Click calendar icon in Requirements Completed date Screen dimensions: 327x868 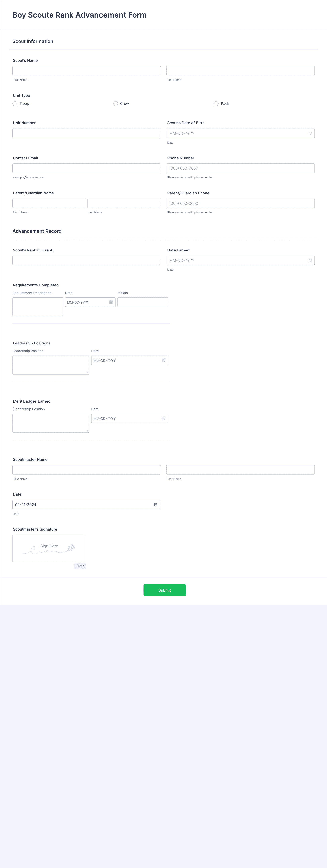click(x=111, y=302)
